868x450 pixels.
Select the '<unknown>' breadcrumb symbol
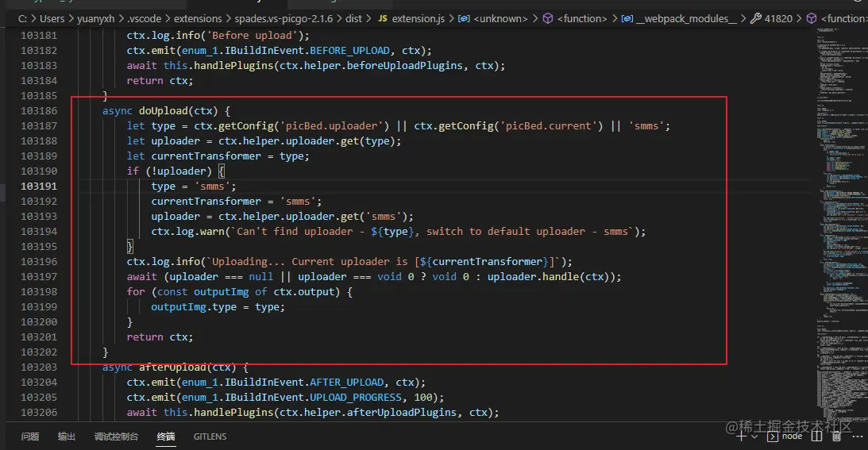500,18
